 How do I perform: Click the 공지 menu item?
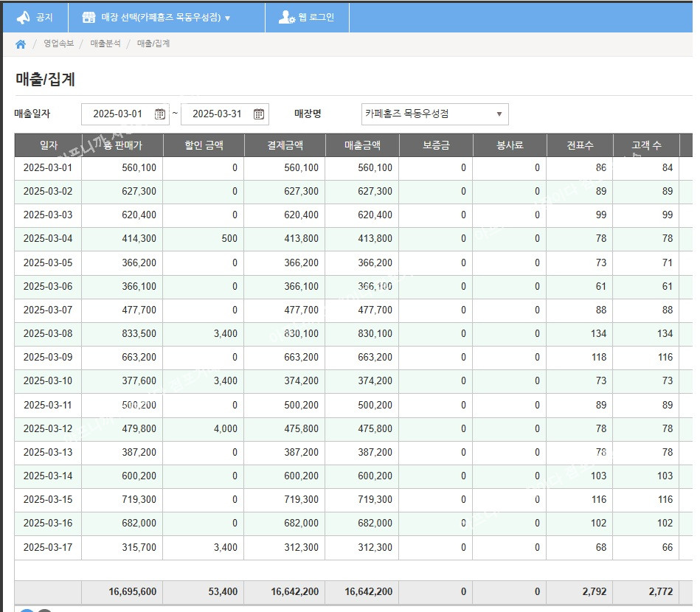pyautogui.click(x=44, y=17)
